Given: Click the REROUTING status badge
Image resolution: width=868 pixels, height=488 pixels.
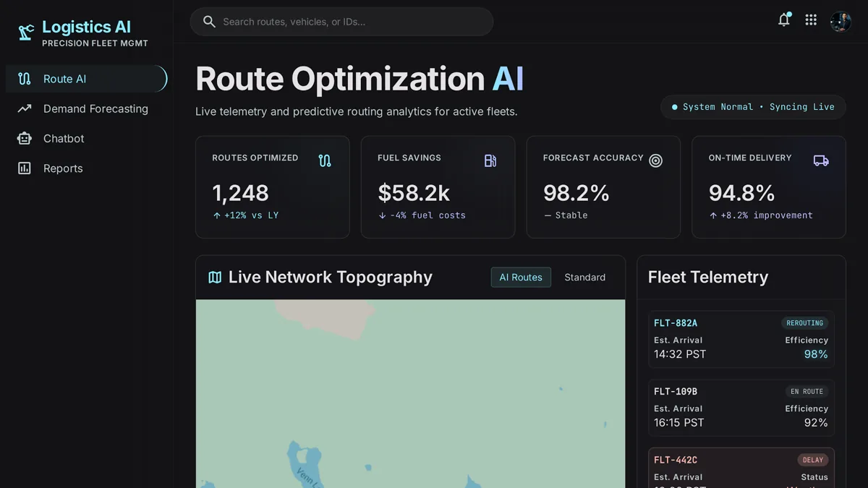Looking at the screenshot, I should [804, 323].
